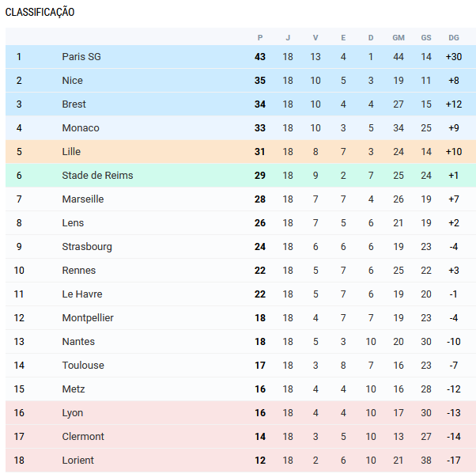Click the P points column header
Image resolution: width=476 pixels, height=474 pixels.
[260, 37]
